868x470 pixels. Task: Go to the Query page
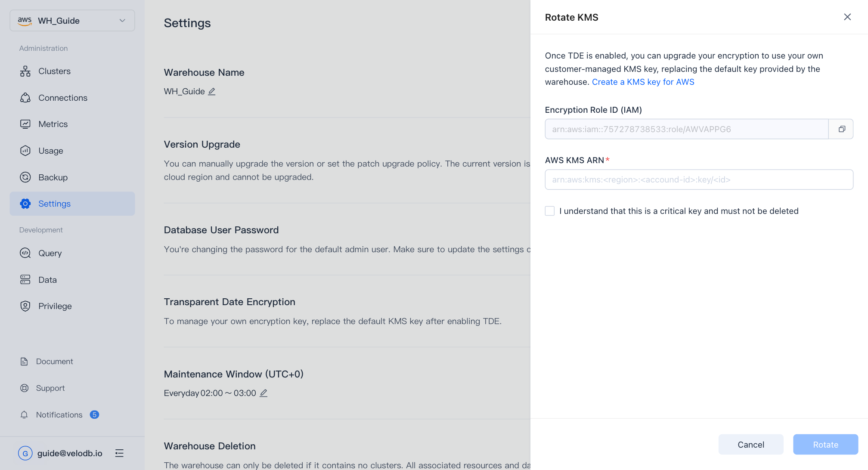(50, 253)
